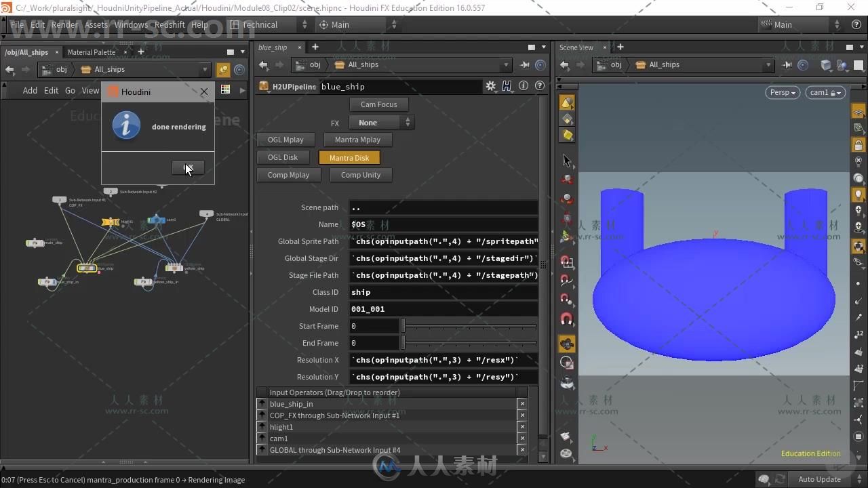Screen dimensions: 868x488
Task: Click the H icon in parameter header
Action: (x=507, y=86)
